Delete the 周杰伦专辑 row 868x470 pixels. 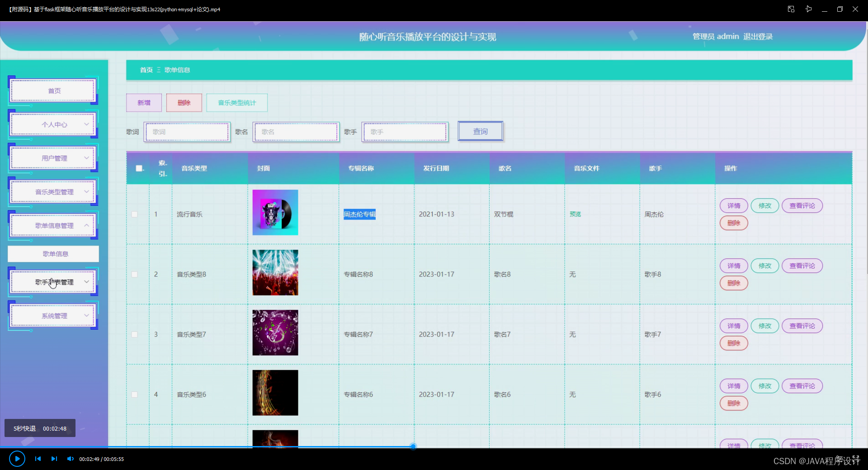coord(734,223)
